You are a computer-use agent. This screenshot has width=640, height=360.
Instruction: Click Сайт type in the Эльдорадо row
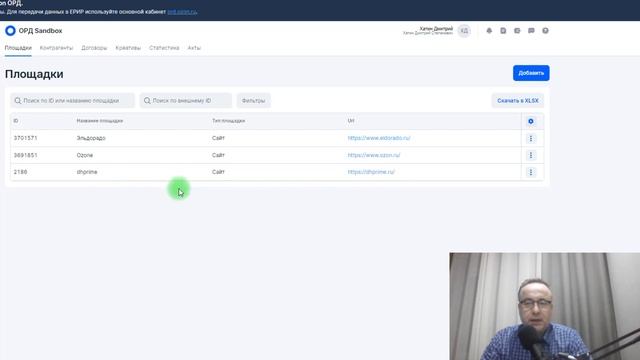[x=218, y=138]
